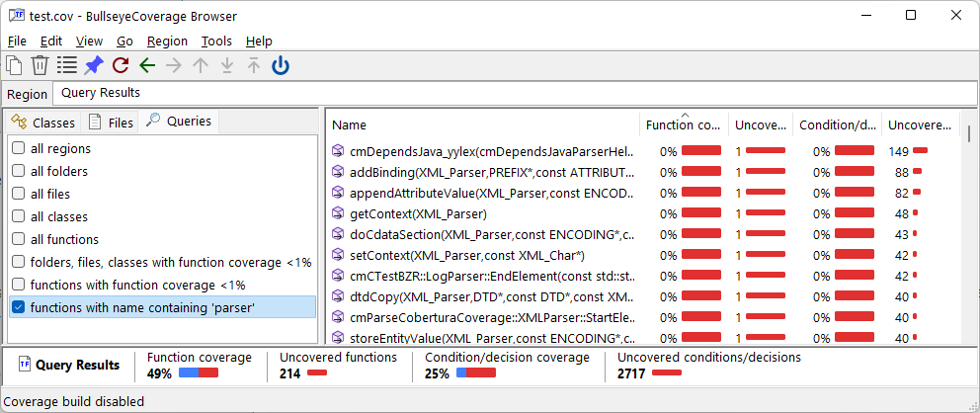
Task: Enable the 'all functions' query checkbox
Action: (x=19, y=239)
